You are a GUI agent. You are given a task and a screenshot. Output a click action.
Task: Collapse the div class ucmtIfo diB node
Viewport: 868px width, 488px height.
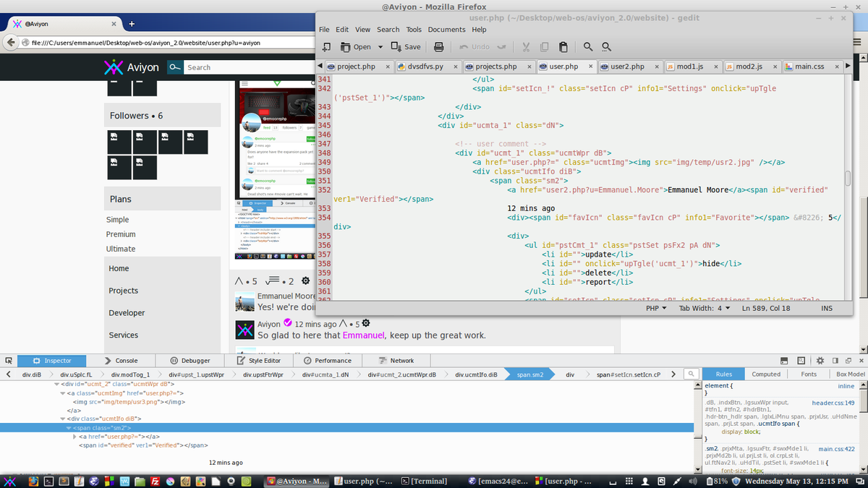[62, 419]
